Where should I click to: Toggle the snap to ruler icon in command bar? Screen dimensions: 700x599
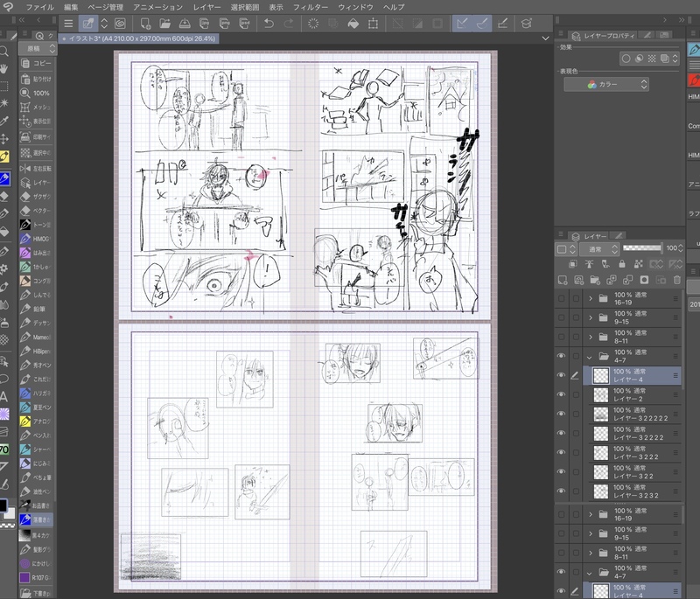(x=462, y=24)
